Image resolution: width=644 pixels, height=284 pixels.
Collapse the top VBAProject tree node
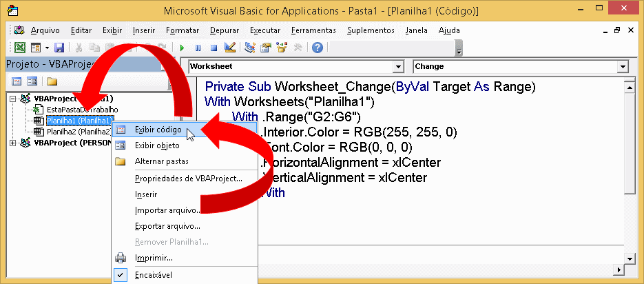[12, 99]
